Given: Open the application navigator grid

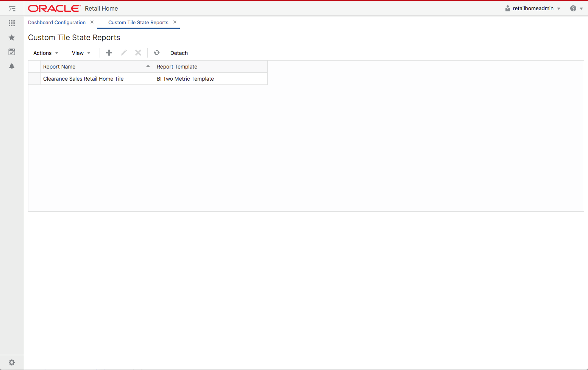Looking at the screenshot, I should [11, 23].
